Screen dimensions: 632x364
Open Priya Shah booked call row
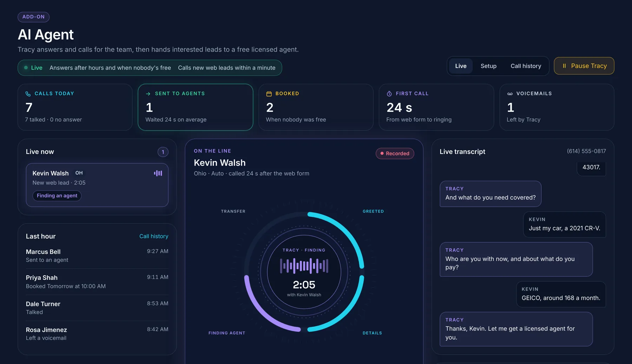(x=97, y=282)
